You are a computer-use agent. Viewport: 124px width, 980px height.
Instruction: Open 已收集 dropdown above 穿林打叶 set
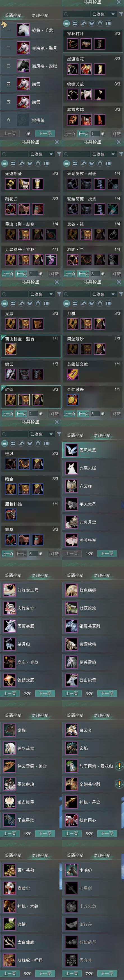click(104, 14)
